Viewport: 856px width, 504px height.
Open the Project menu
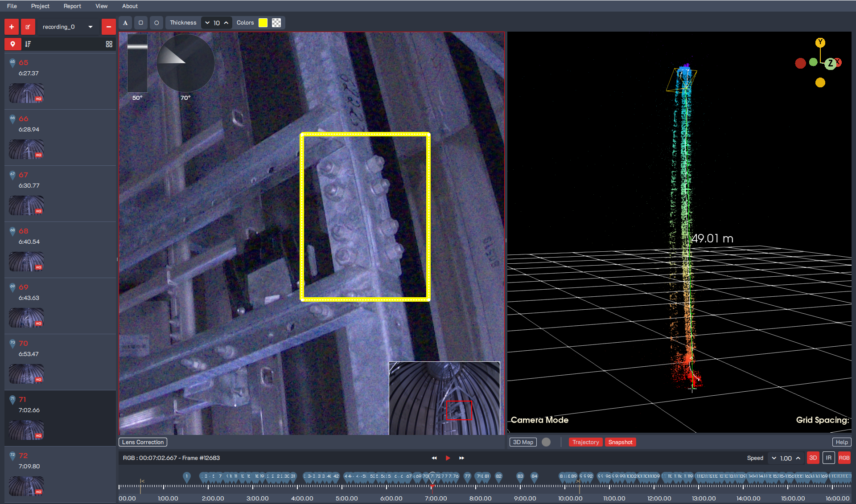tap(40, 6)
